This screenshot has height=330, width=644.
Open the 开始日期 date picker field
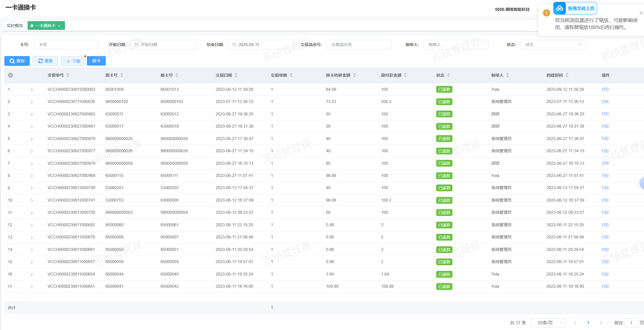(x=163, y=45)
